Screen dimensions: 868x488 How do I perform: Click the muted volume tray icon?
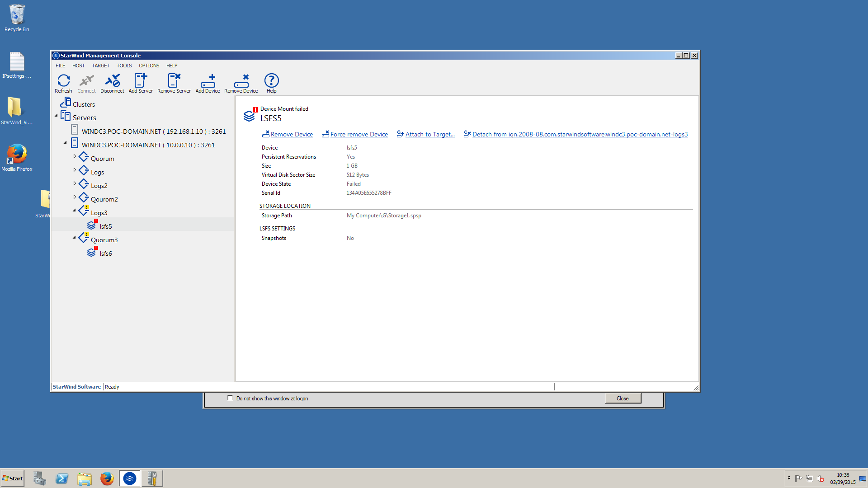pyautogui.click(x=821, y=479)
